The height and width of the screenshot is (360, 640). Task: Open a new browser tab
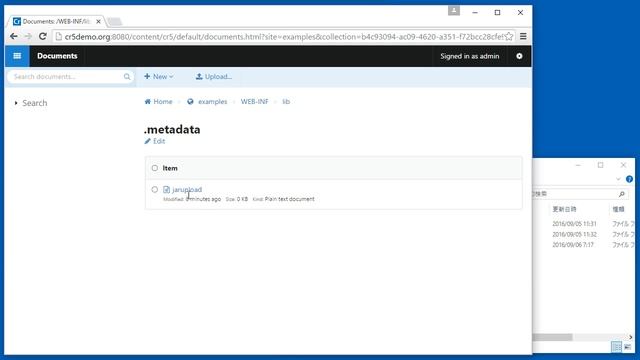[115, 21]
